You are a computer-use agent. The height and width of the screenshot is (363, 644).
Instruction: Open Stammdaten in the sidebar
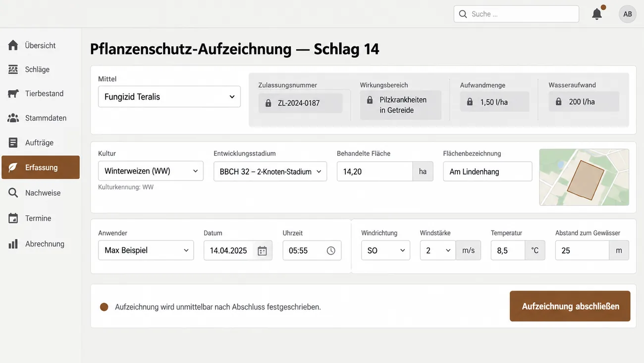pyautogui.click(x=41, y=118)
